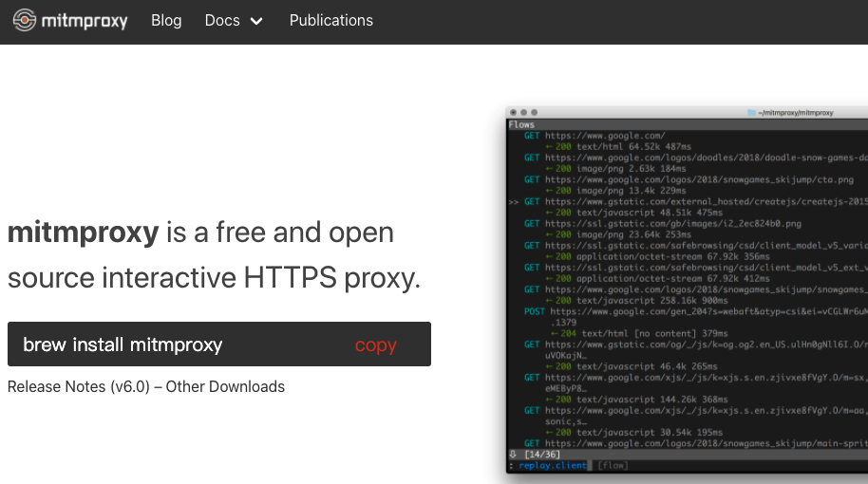Click the [14/36] flow counter
The image size is (868, 484).
(x=542, y=455)
